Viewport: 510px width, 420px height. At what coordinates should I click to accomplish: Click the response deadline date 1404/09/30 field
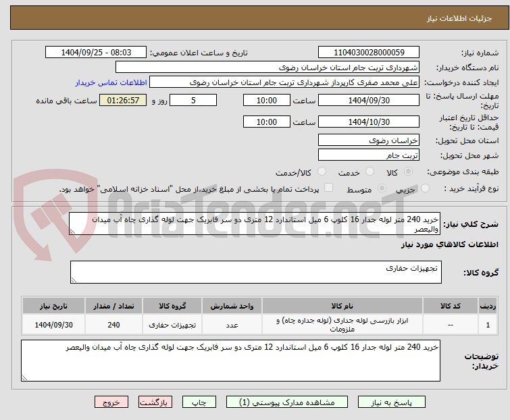coord(369,100)
